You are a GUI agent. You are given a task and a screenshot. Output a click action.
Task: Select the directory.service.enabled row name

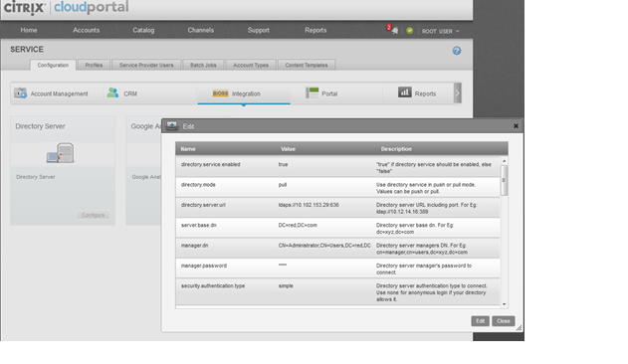(211, 164)
